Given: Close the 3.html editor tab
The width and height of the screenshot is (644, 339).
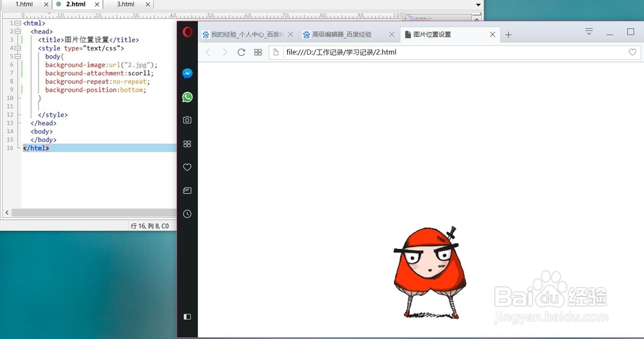Looking at the screenshot, I should [148, 5].
